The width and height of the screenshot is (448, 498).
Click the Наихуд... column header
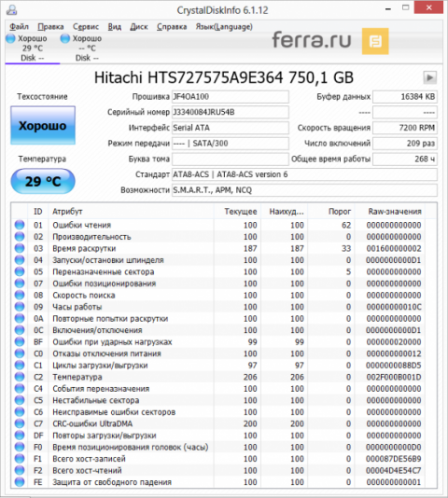[285, 212]
